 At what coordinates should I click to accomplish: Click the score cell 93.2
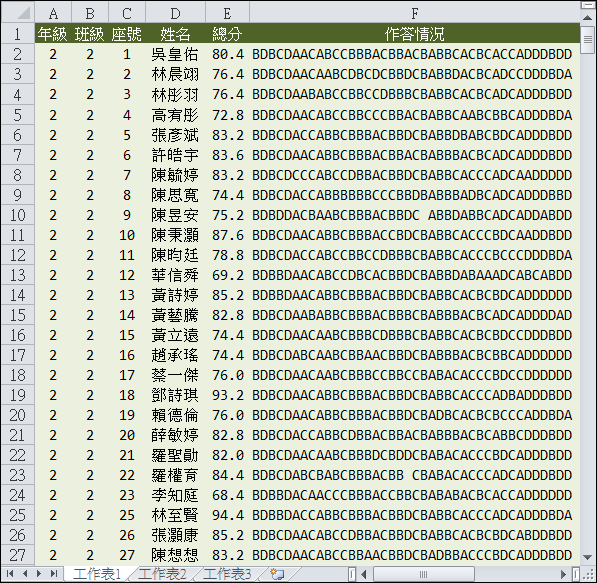[x=227, y=395]
